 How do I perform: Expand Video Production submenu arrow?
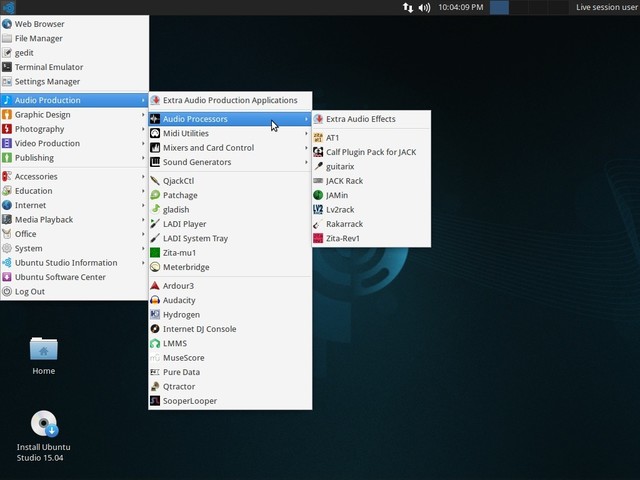pyautogui.click(x=143, y=143)
